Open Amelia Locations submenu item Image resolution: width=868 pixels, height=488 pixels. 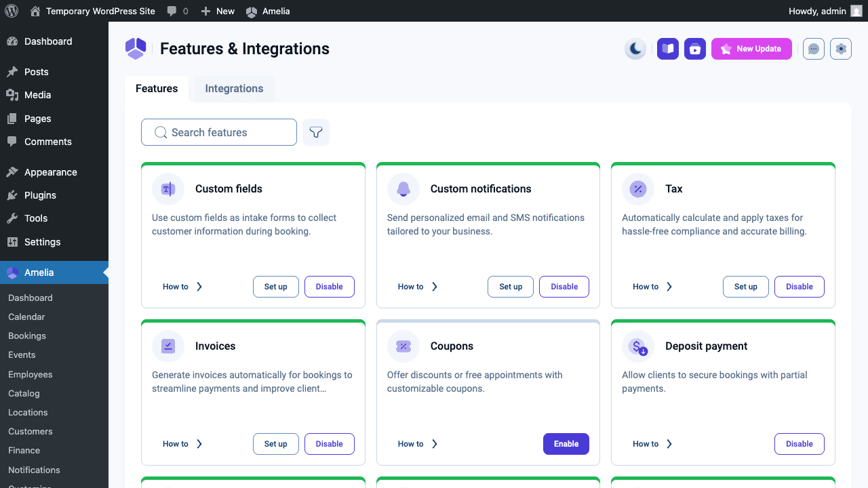pyautogui.click(x=28, y=412)
